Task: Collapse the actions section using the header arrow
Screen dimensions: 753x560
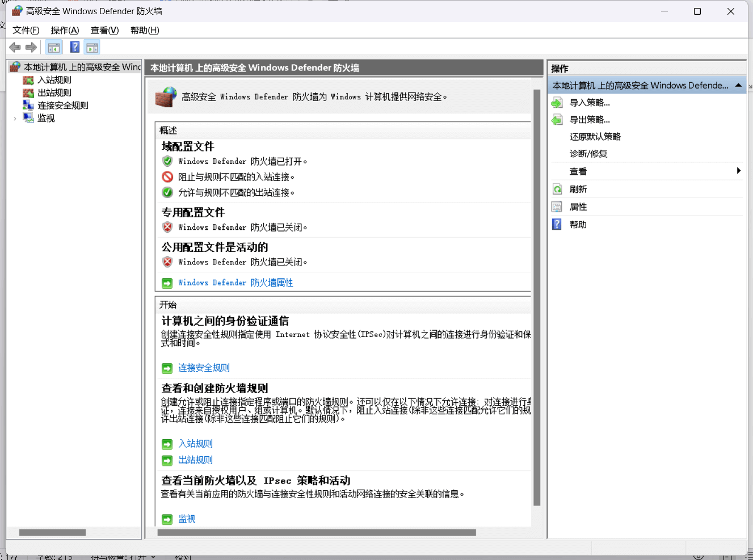Action: [x=738, y=85]
